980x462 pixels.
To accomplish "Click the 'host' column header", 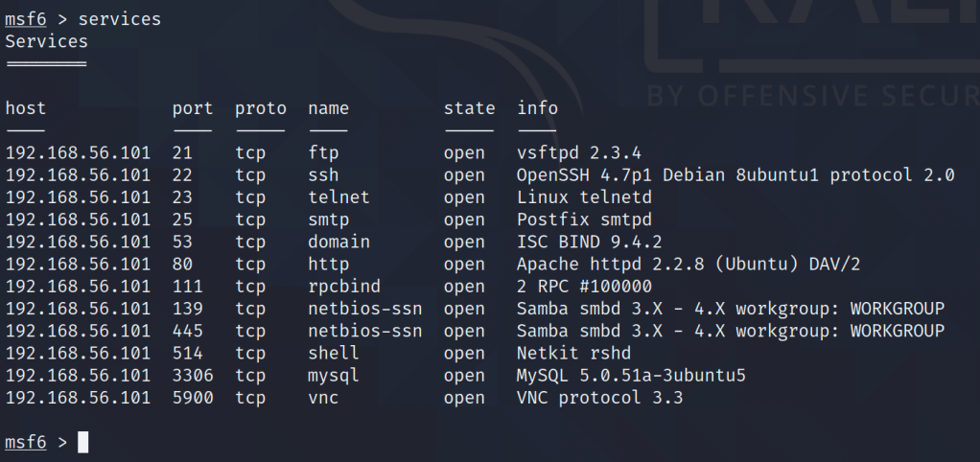I will click(26, 108).
